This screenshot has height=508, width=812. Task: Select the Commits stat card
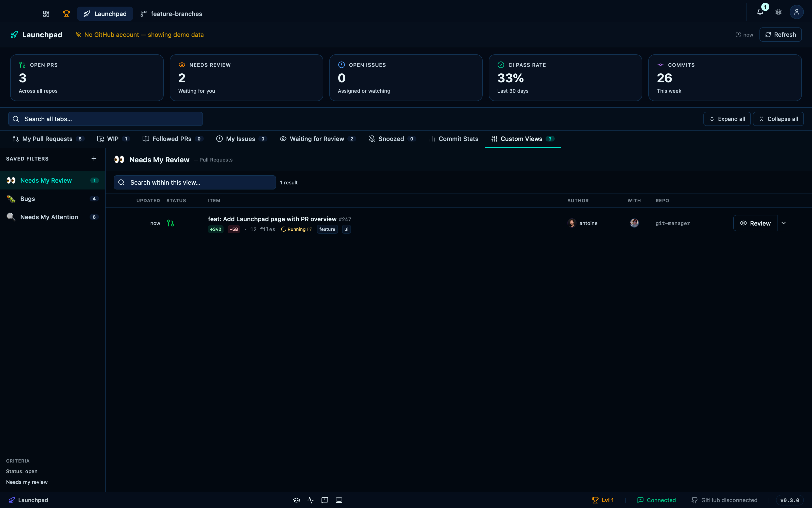pos(725,78)
